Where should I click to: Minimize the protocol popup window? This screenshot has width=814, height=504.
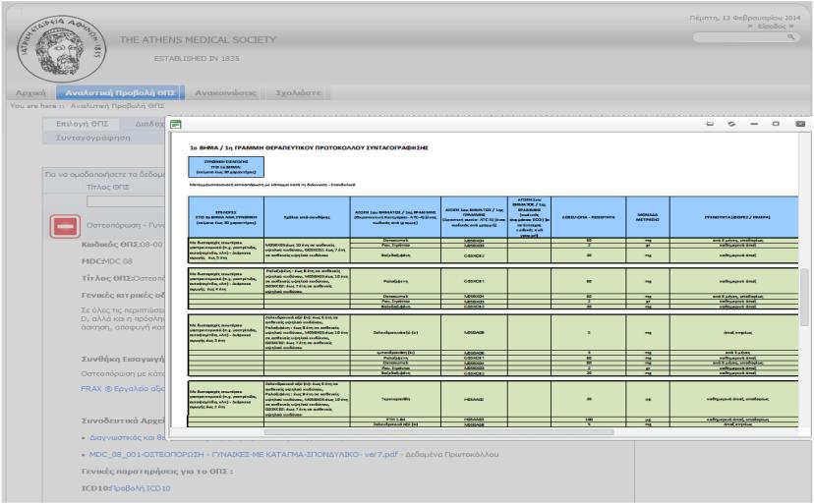754,124
